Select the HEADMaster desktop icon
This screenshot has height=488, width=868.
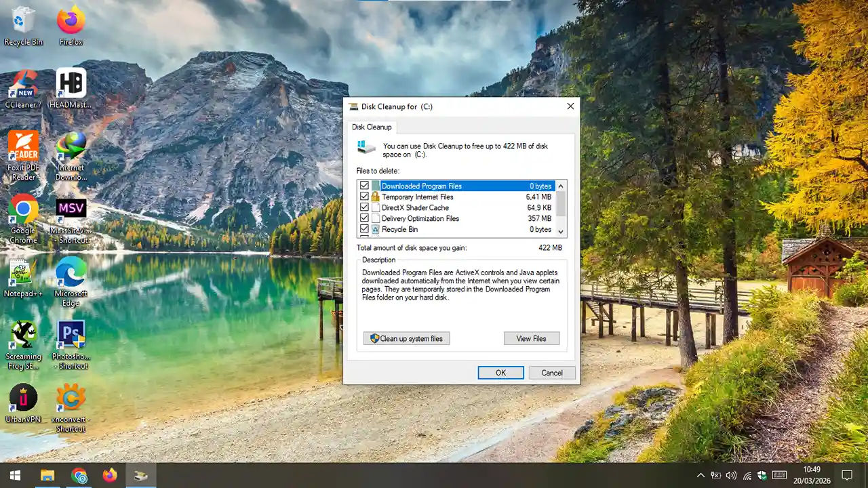coord(71,89)
